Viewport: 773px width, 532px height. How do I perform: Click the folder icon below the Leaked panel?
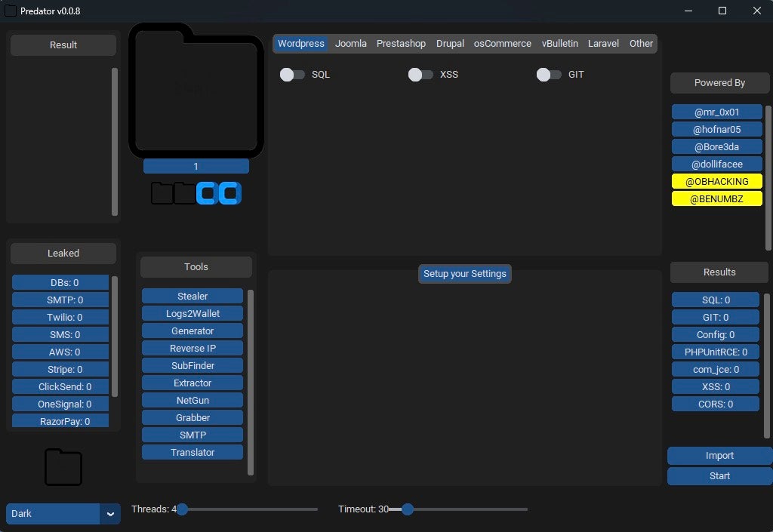click(63, 467)
